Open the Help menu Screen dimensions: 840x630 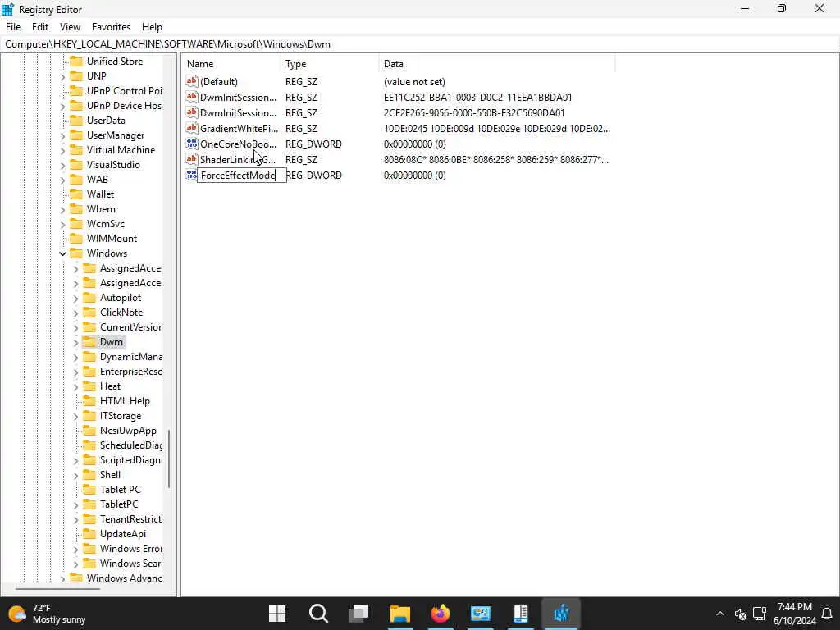[152, 27]
